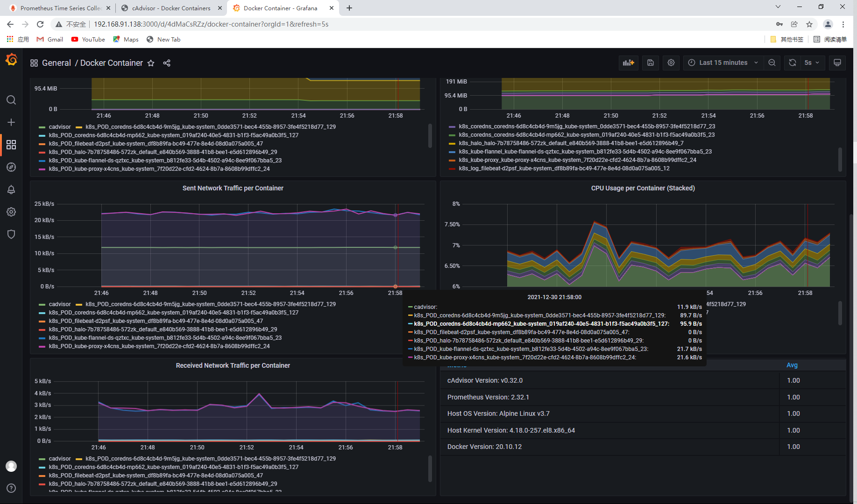Toggle k8s_log_filebeat series in top-right legend

[x=564, y=168]
